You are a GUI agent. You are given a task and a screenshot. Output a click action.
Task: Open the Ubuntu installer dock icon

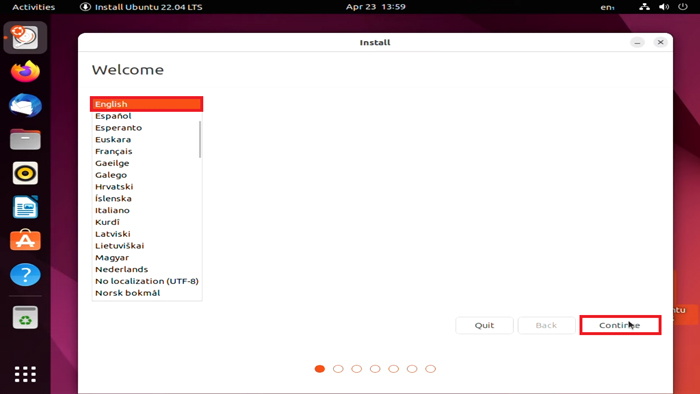(25, 37)
